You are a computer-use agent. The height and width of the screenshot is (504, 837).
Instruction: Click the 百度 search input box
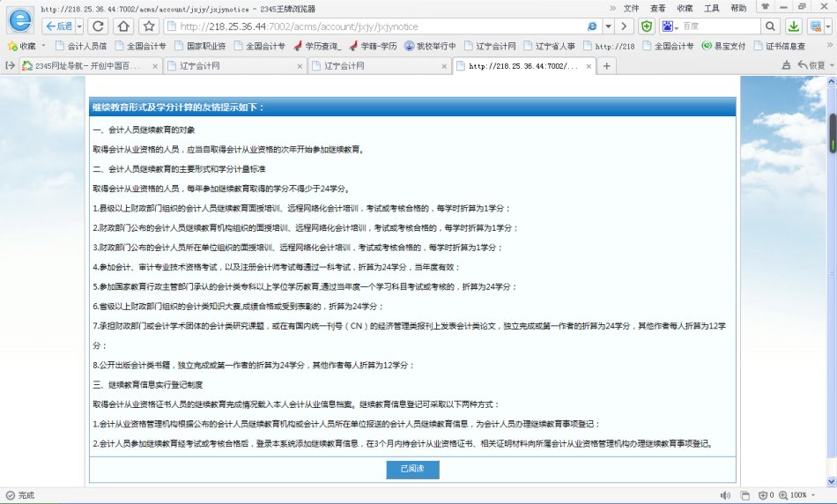coord(721,26)
